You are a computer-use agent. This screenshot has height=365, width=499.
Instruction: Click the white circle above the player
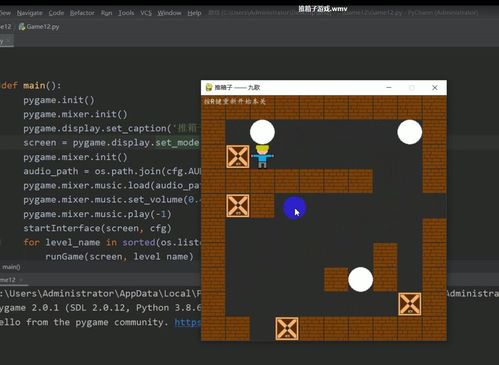(262, 132)
